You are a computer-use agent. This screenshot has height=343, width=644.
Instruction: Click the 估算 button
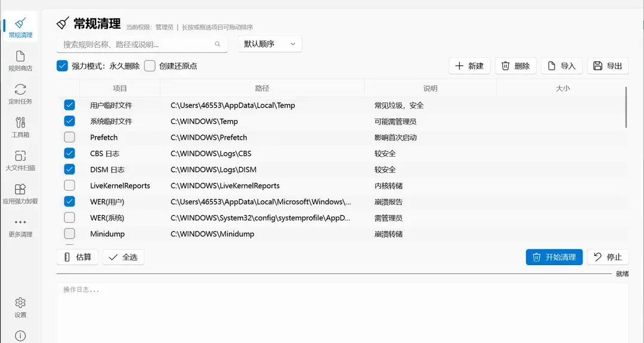click(x=77, y=257)
